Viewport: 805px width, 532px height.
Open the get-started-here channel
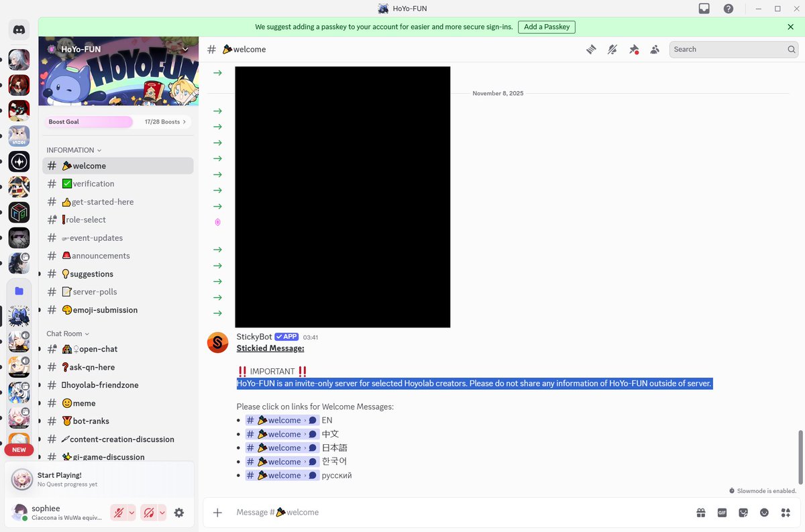pyautogui.click(x=118, y=202)
